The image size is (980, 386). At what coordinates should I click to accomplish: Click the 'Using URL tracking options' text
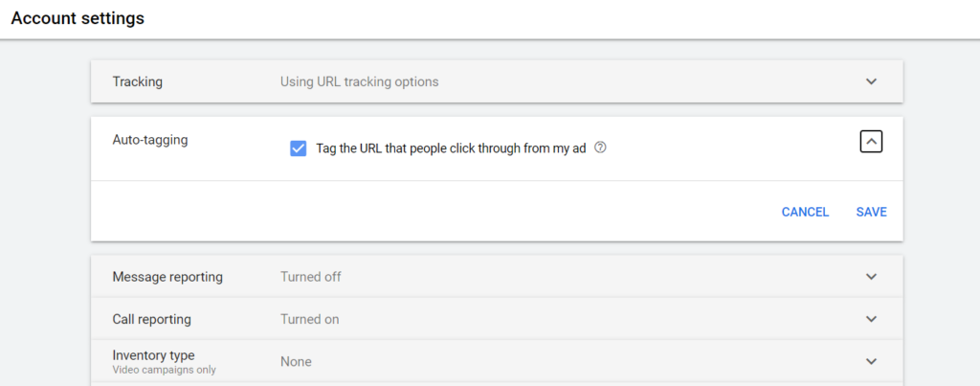pyautogui.click(x=359, y=81)
